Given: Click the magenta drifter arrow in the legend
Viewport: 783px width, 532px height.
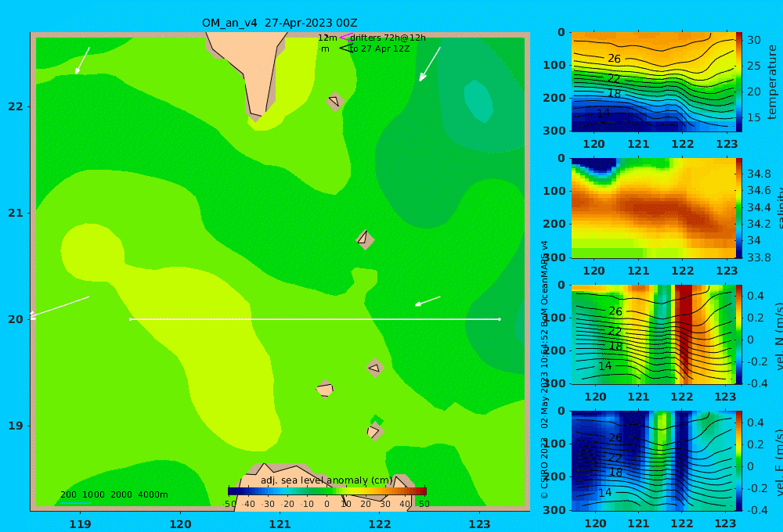Looking at the screenshot, I should coord(346,37).
